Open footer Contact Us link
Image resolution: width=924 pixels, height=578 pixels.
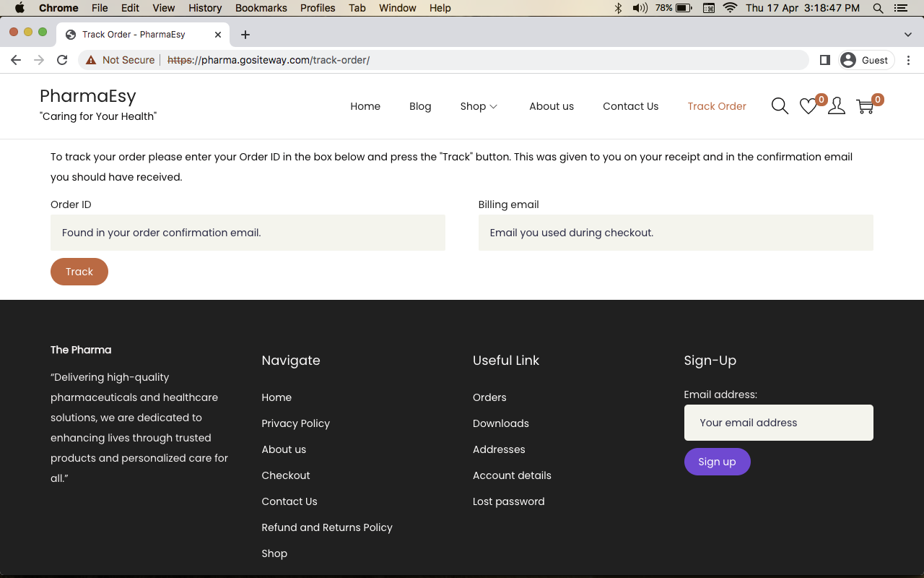coord(289,501)
